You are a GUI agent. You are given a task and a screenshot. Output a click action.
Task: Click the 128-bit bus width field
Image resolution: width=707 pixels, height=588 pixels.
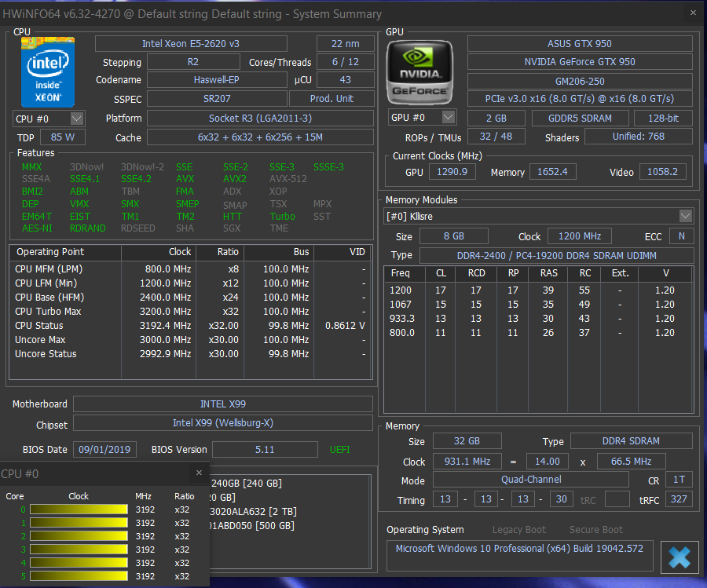point(663,118)
